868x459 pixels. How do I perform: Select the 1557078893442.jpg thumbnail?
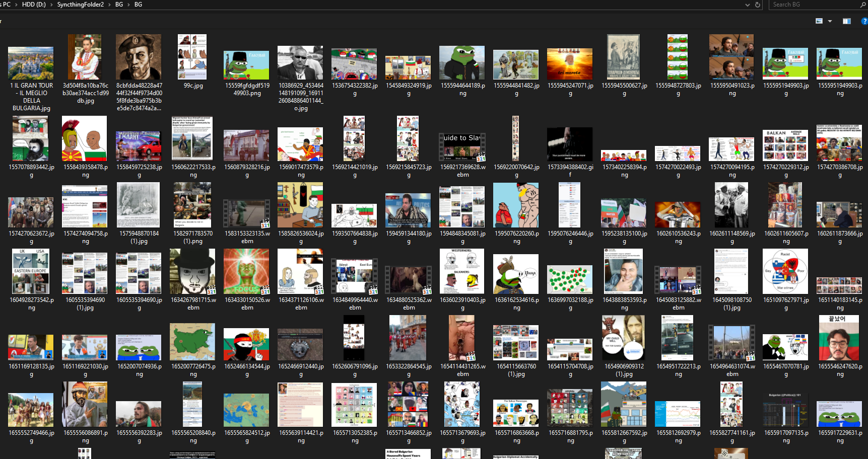[30, 138]
